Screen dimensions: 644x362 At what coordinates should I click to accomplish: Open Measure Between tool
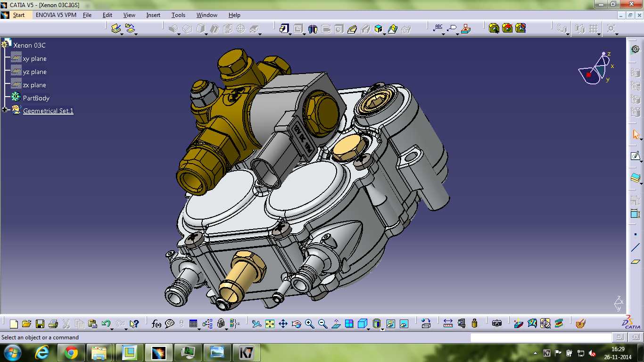[x=448, y=323]
